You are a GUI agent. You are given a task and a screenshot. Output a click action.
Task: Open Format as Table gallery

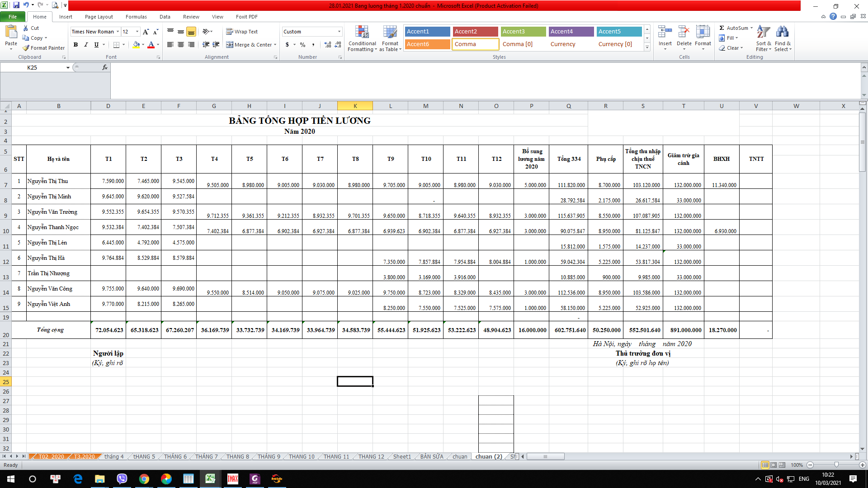click(390, 38)
